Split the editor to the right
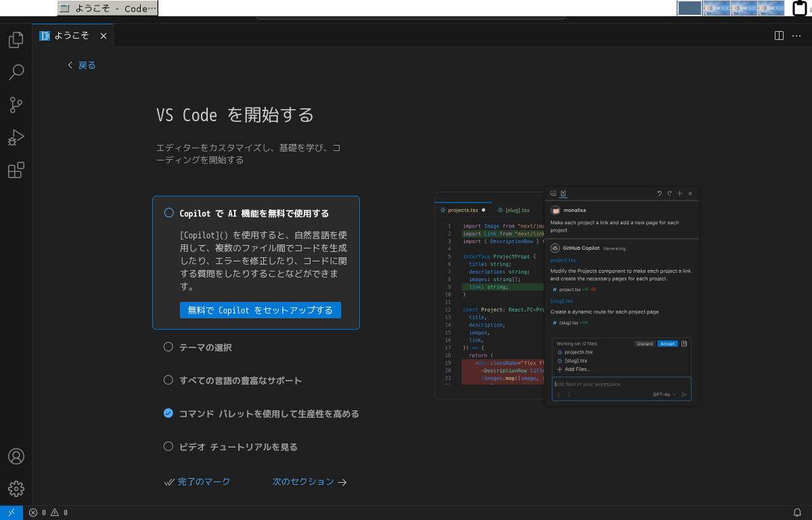The width and height of the screenshot is (812, 520). (779, 35)
